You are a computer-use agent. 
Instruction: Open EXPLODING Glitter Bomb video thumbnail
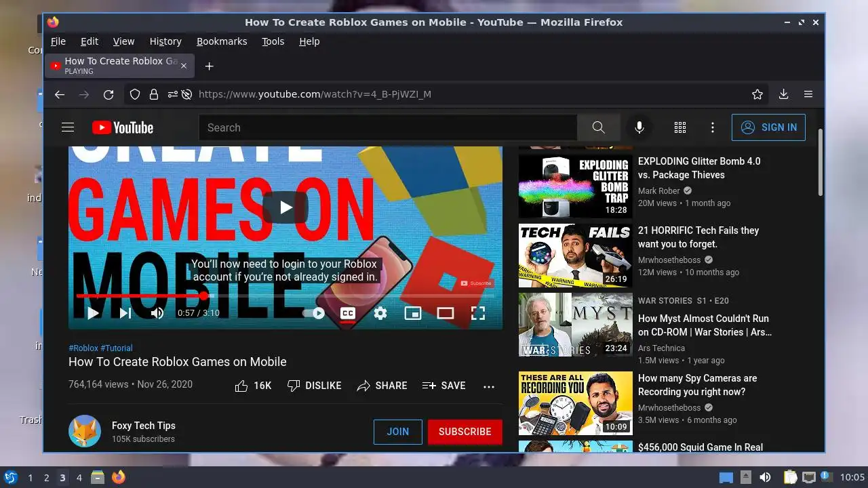576,186
